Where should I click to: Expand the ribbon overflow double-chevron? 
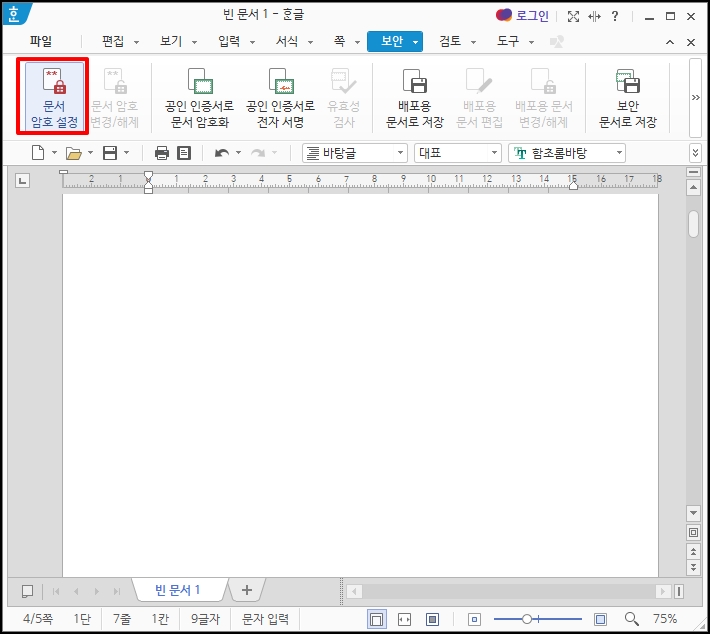(x=695, y=97)
